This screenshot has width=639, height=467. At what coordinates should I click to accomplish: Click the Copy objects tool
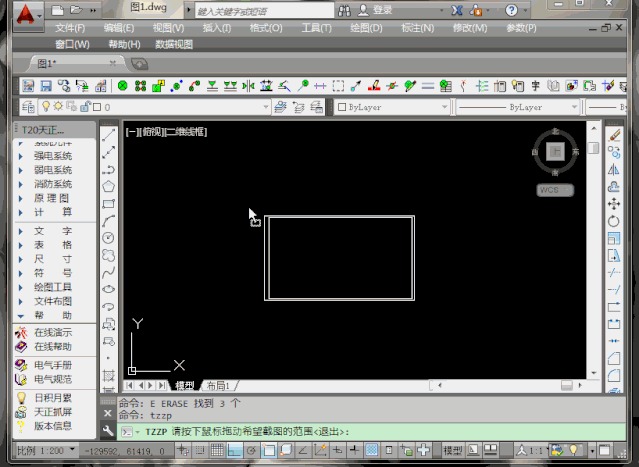[614, 152]
